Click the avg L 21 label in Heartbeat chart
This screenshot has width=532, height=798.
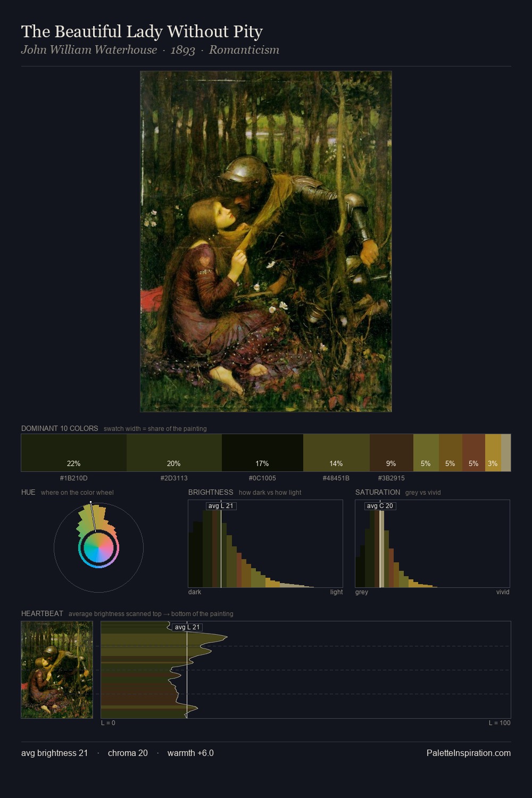[x=187, y=627]
